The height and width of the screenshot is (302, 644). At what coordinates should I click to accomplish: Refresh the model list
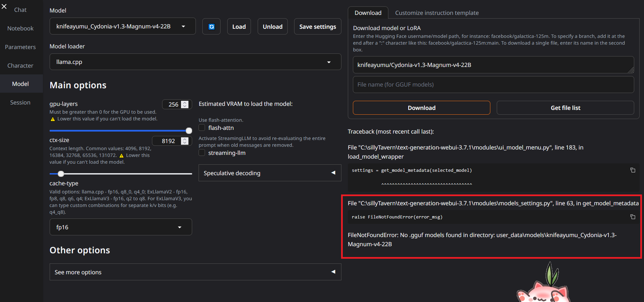pos(211,27)
